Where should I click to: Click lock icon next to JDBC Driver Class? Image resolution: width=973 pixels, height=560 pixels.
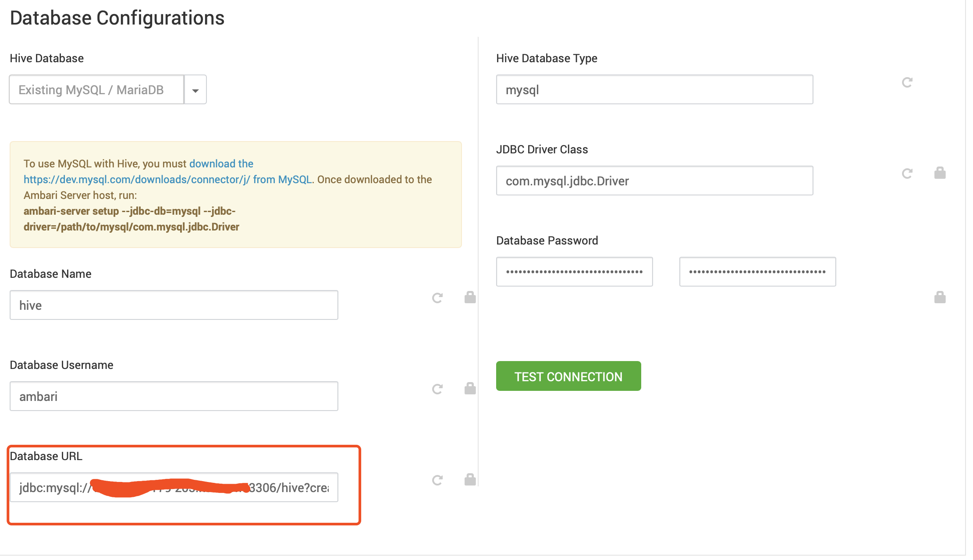coord(940,173)
